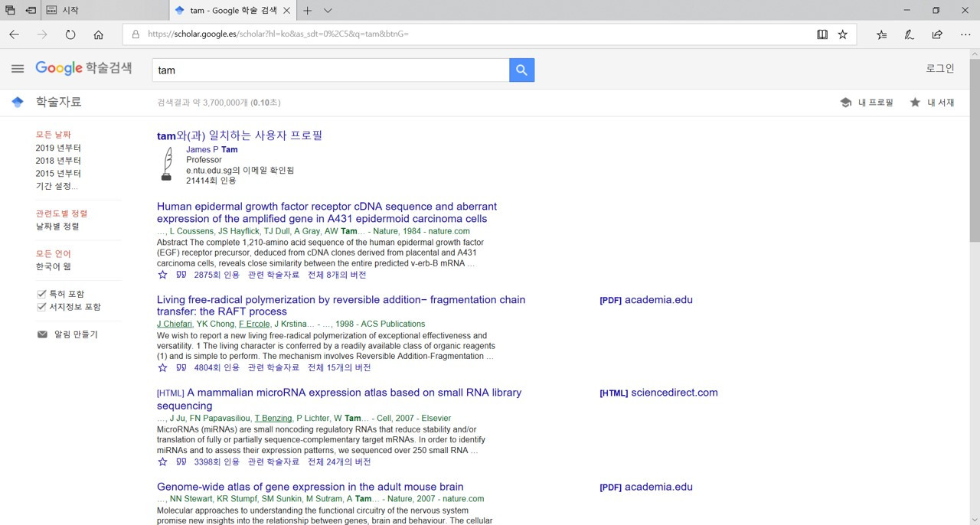Open 4804회 인용 citations link
The width and height of the screenshot is (980, 525).
tap(217, 368)
